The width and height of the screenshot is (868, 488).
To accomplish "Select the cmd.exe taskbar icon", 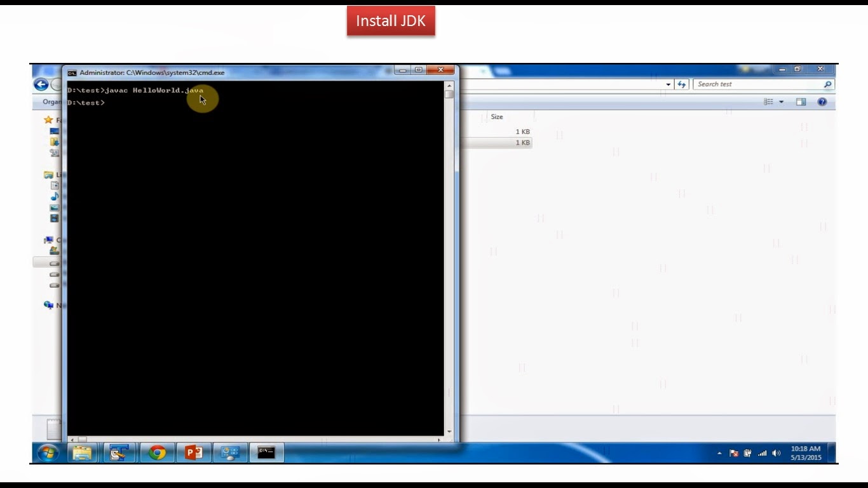I will pos(267,452).
